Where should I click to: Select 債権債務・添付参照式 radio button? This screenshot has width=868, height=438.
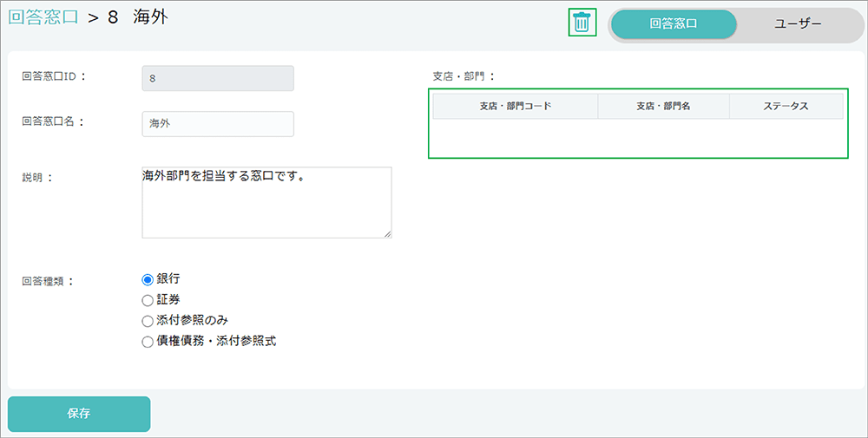tap(147, 342)
